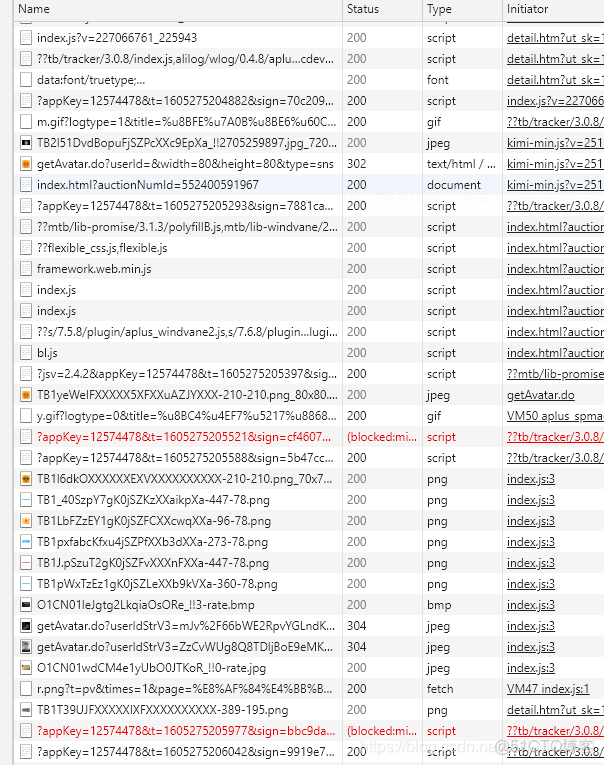Click 304 status of getAvatar.do?userIdStrV3=mJv row

357,625
